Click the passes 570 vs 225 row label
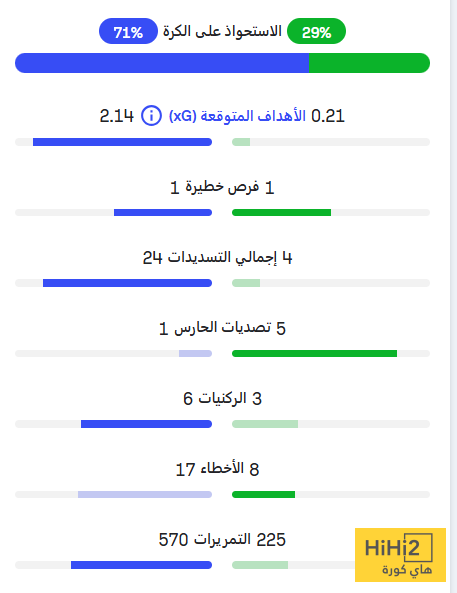Image resolution: width=457 pixels, height=593 pixels. (222, 540)
